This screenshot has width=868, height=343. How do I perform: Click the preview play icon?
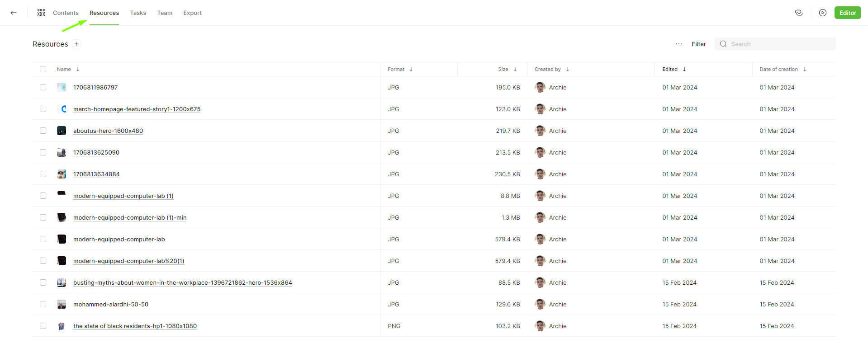coord(823,13)
